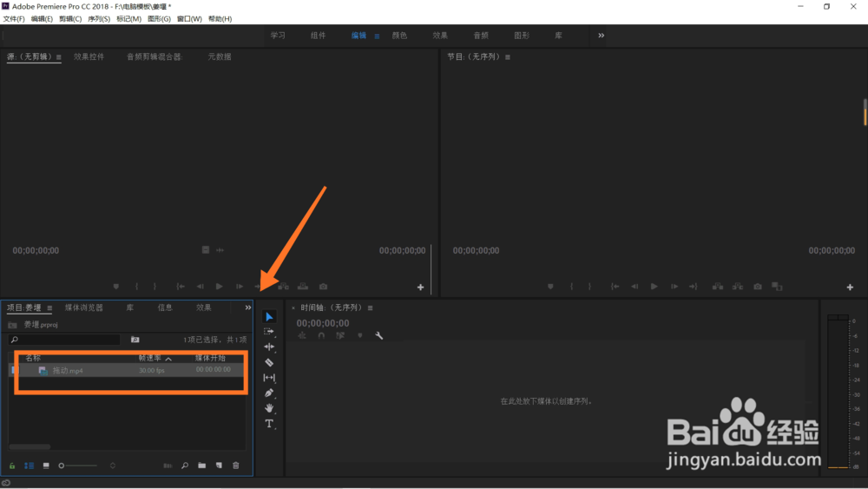
Task: Export frame camera icon in Program monitor
Action: click(758, 287)
